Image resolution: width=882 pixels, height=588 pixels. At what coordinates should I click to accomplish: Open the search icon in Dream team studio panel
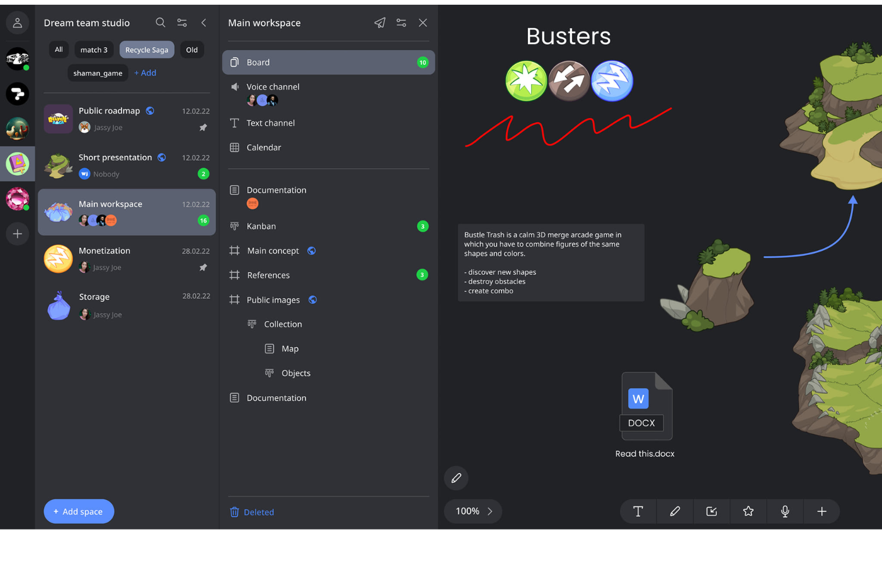click(x=160, y=23)
